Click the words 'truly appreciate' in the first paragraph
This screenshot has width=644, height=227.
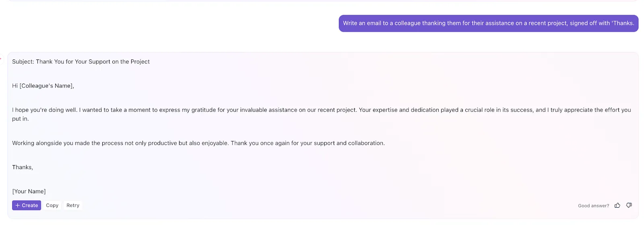tap(572, 110)
